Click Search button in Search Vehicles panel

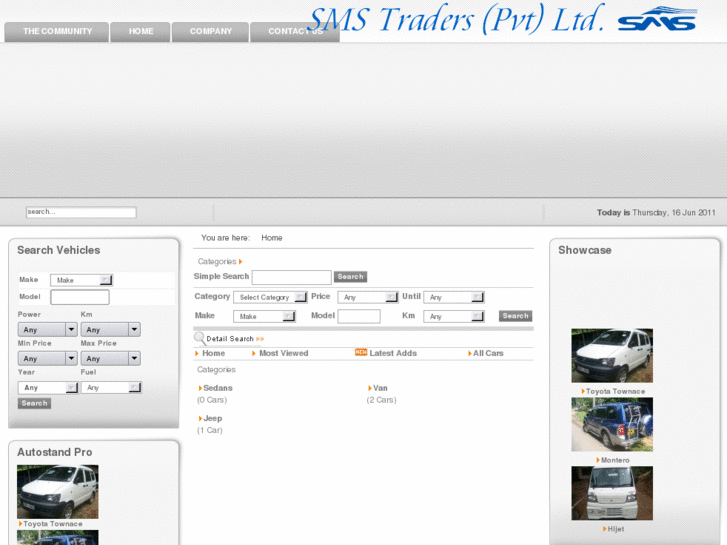(x=34, y=404)
